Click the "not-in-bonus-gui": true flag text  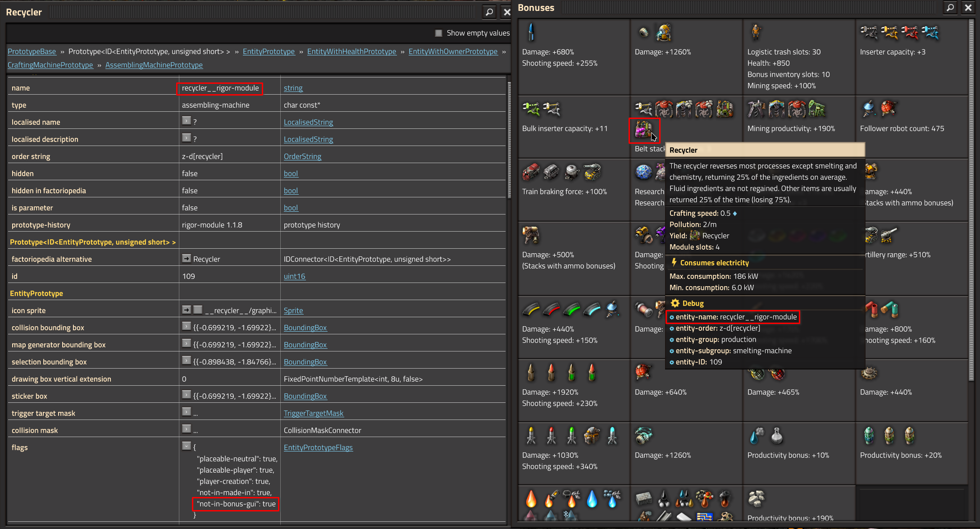click(236, 504)
